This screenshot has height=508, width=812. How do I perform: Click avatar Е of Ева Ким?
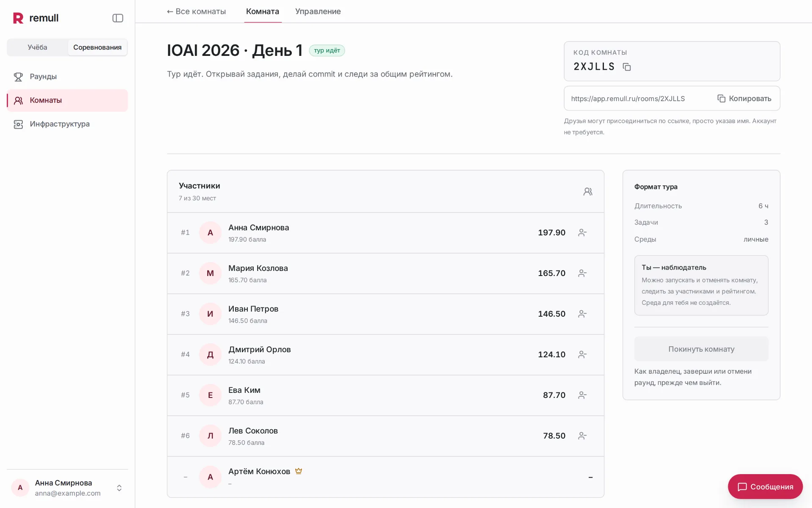point(210,395)
